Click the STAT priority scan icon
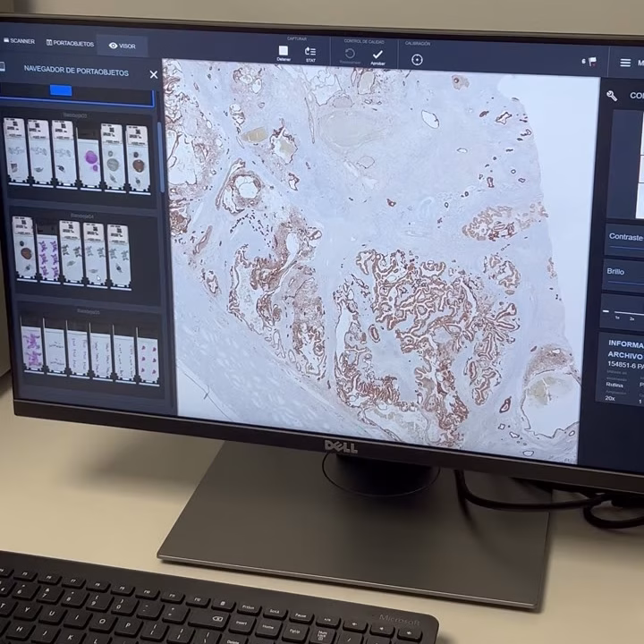The width and height of the screenshot is (644, 644). coord(310,51)
